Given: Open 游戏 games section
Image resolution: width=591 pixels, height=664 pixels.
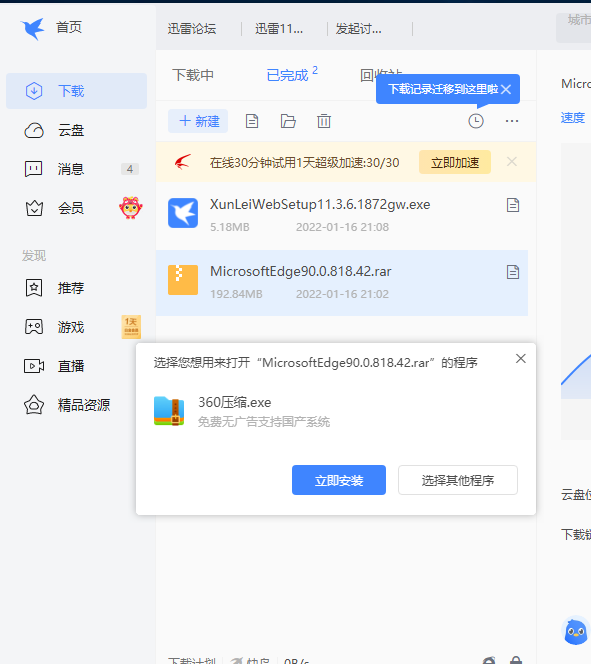Looking at the screenshot, I should point(71,327).
